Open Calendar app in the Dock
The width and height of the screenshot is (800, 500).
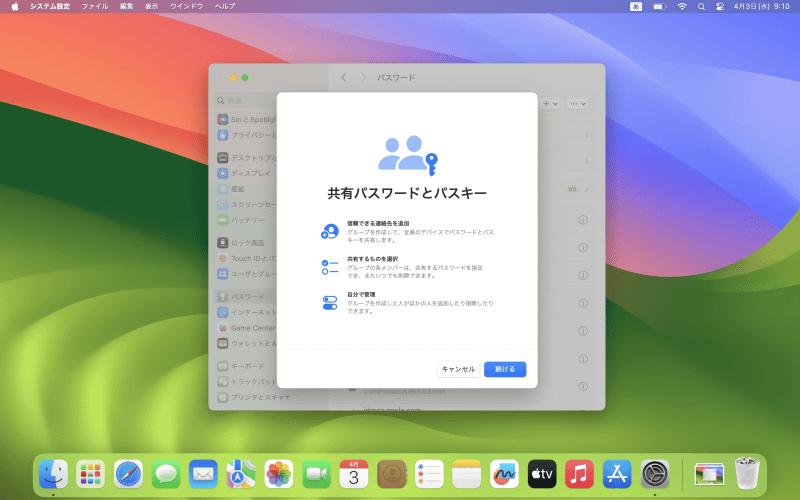tap(354, 474)
